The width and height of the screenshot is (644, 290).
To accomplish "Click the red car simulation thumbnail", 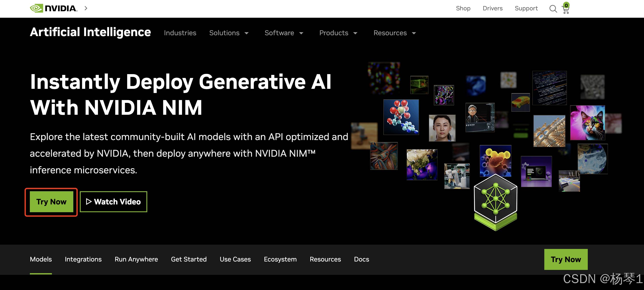I will coord(521,102).
